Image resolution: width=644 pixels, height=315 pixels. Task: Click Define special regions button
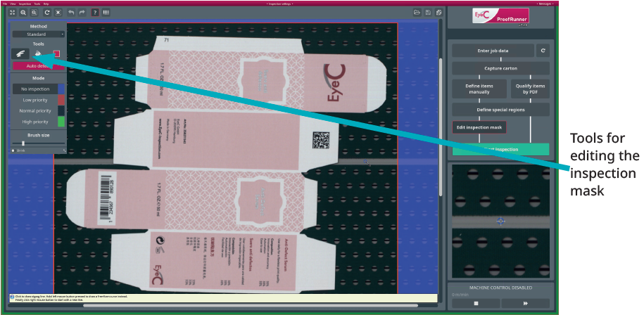[500, 110]
